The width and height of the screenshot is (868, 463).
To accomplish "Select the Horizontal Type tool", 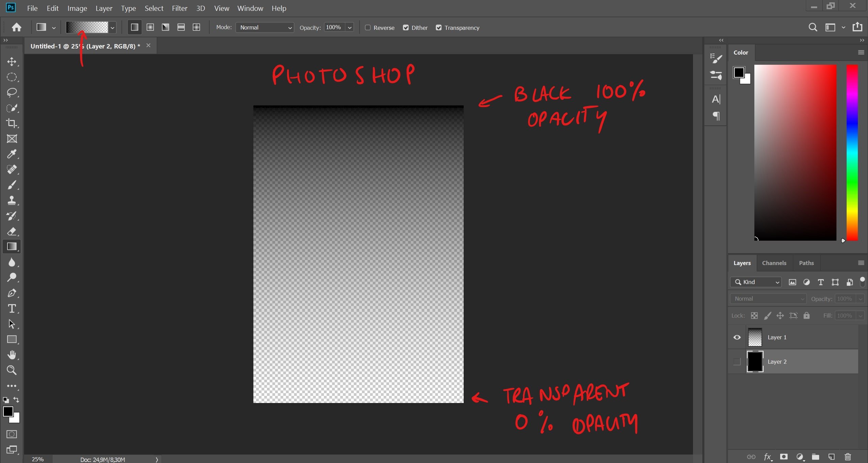I will (12, 308).
